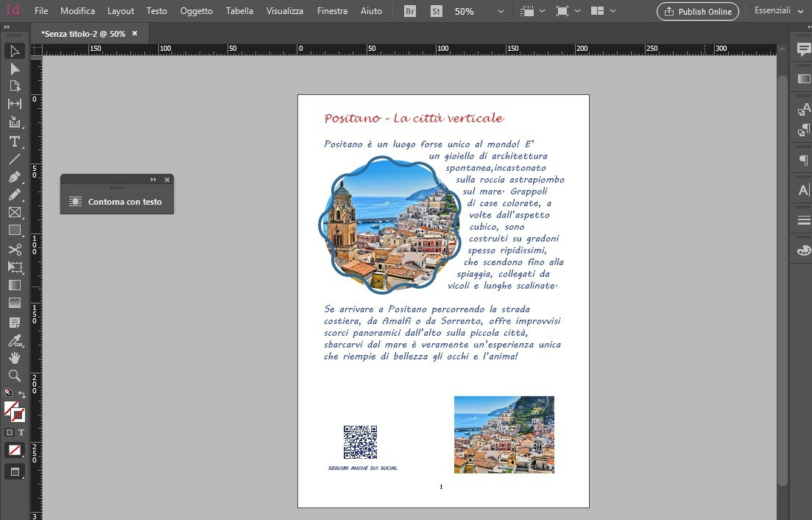Screen dimensions: 812x520
Task: Select the Content Collector tool
Action: (15, 122)
